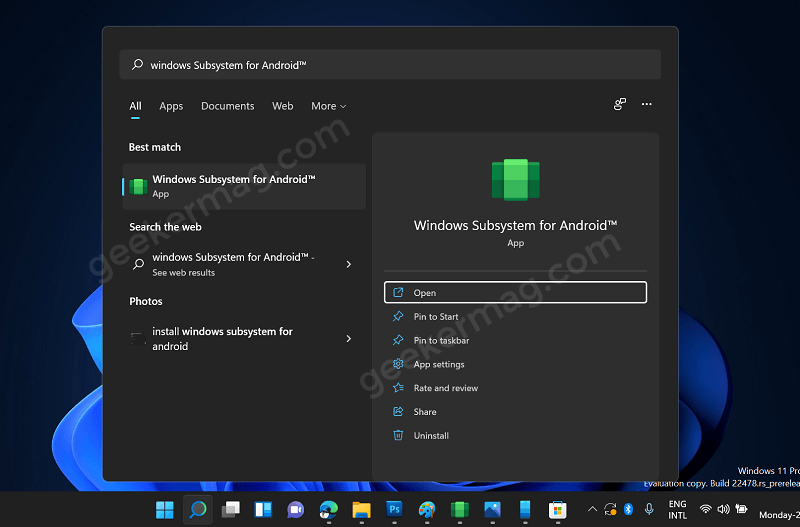Viewport: 800px width, 527px height.
Task: Select the All filter tab
Action: click(135, 106)
